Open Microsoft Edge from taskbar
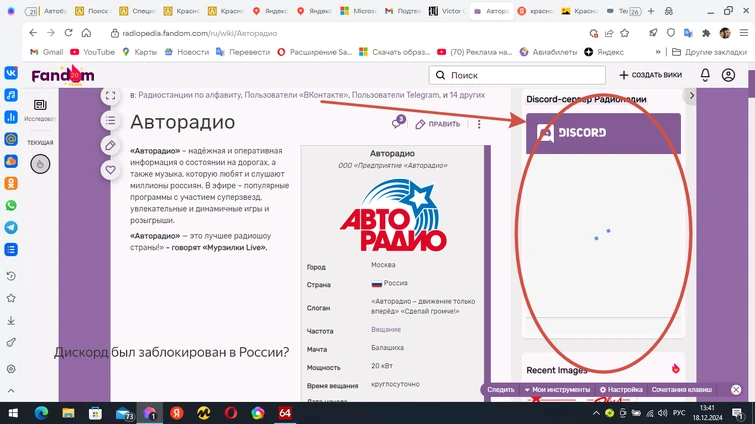The width and height of the screenshot is (755, 424). pyautogui.click(x=41, y=413)
